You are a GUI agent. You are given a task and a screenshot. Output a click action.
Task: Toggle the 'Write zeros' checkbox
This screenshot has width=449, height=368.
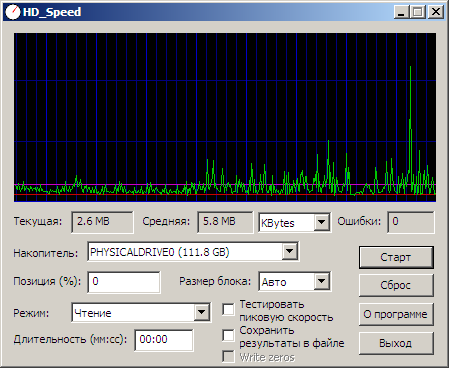pyautogui.click(x=228, y=356)
